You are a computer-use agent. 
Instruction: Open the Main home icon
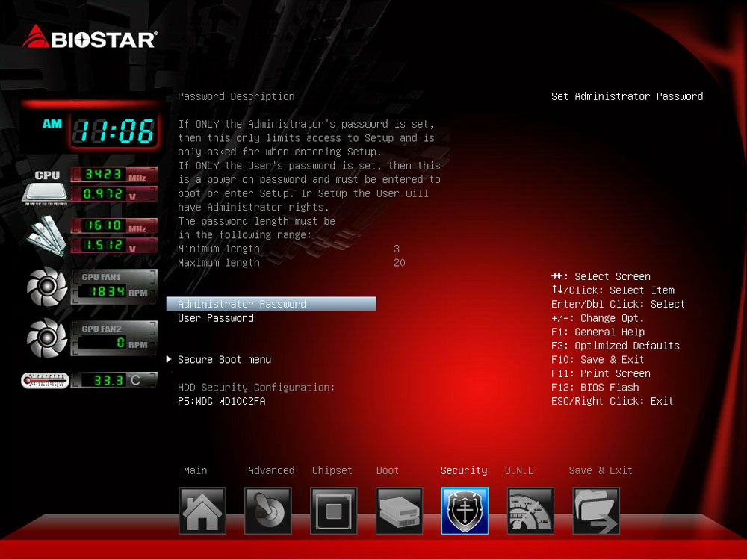click(x=202, y=511)
